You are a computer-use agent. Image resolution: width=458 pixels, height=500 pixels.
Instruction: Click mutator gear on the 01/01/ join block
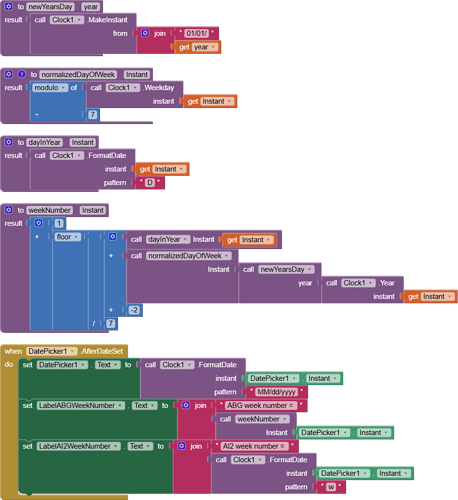pos(145,33)
